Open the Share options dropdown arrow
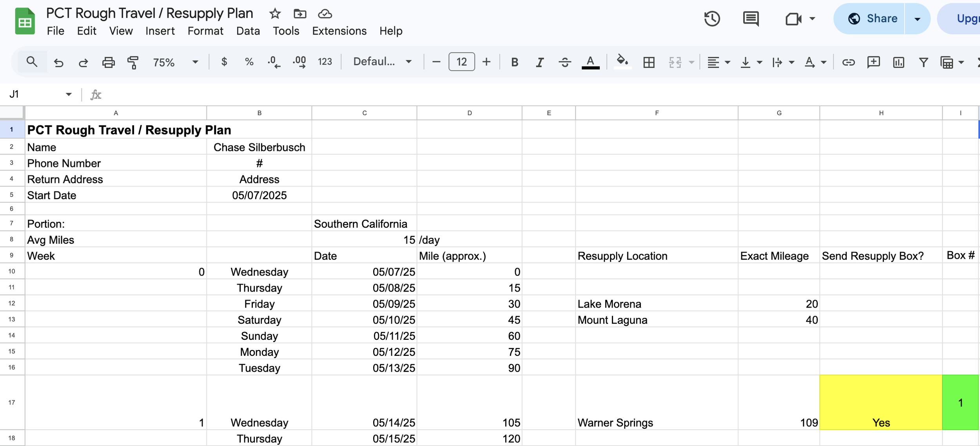980x446 pixels. [917, 18]
